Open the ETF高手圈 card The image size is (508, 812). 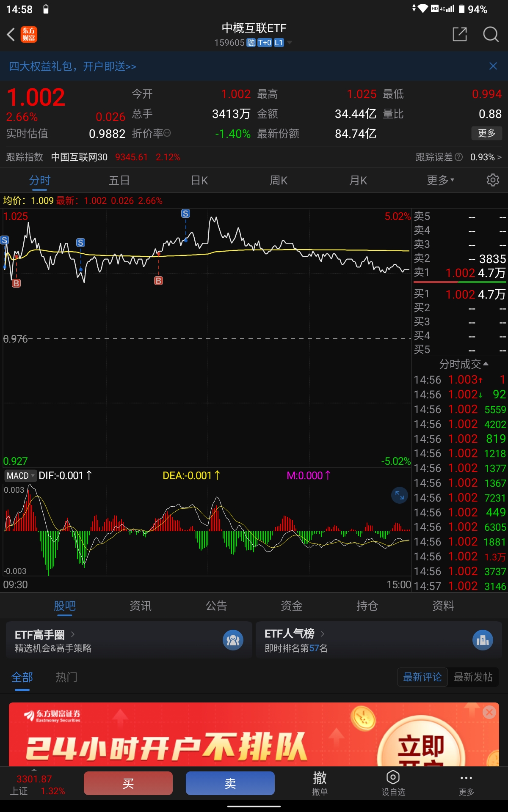pyautogui.click(x=129, y=640)
